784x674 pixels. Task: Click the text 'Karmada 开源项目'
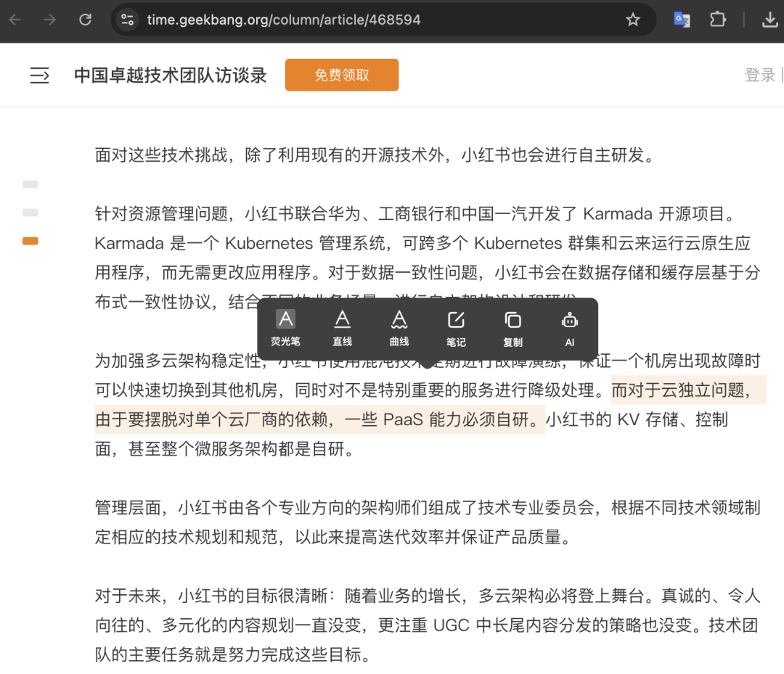[654, 214]
